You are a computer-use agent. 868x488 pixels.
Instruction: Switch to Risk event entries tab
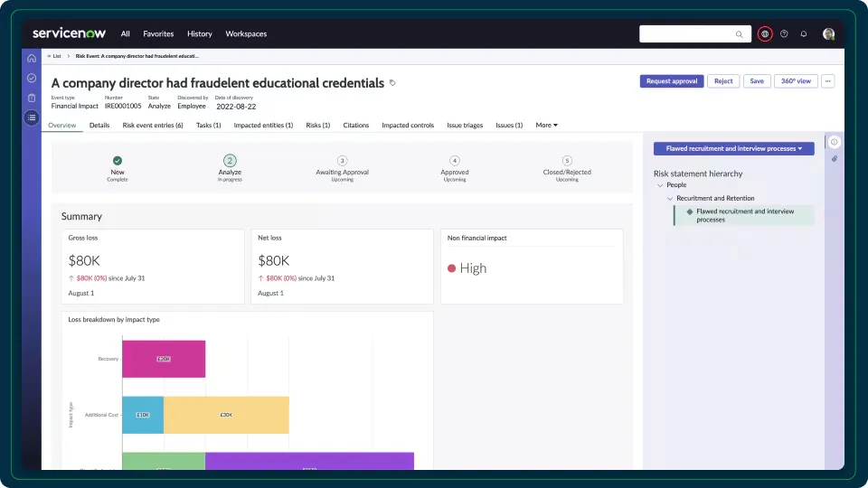coord(153,125)
